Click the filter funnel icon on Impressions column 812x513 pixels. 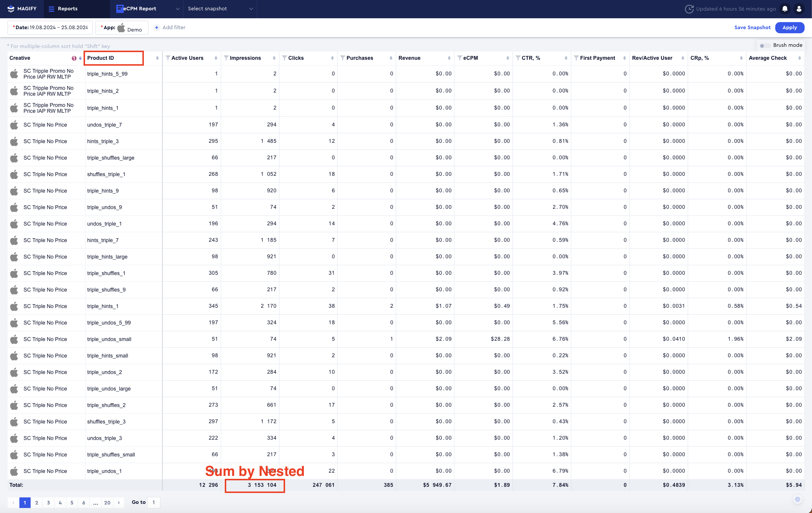pyautogui.click(x=226, y=58)
